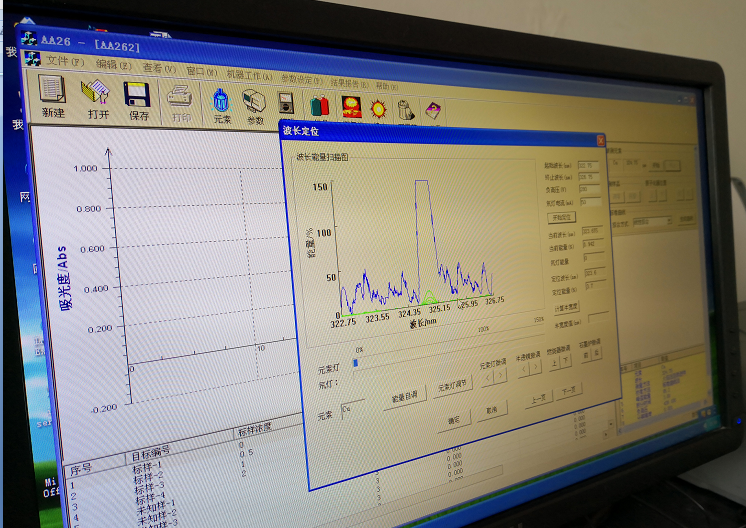
Task: Click the gas cylinders toolbar icon
Action: 320,106
